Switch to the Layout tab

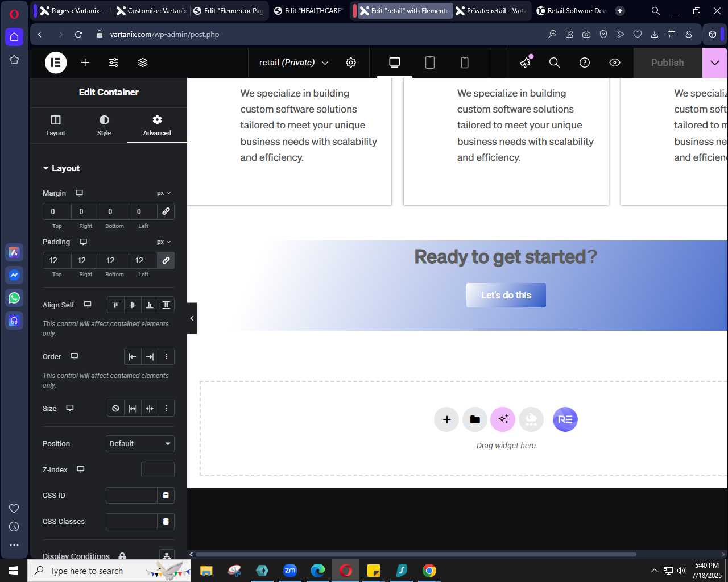(x=56, y=125)
